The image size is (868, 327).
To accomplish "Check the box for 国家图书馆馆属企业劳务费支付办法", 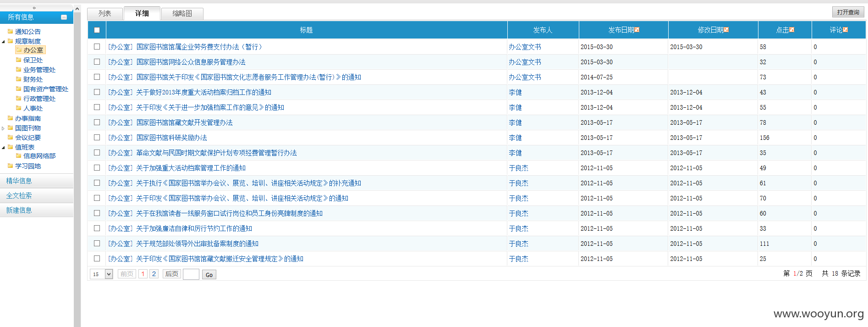I will (x=97, y=46).
